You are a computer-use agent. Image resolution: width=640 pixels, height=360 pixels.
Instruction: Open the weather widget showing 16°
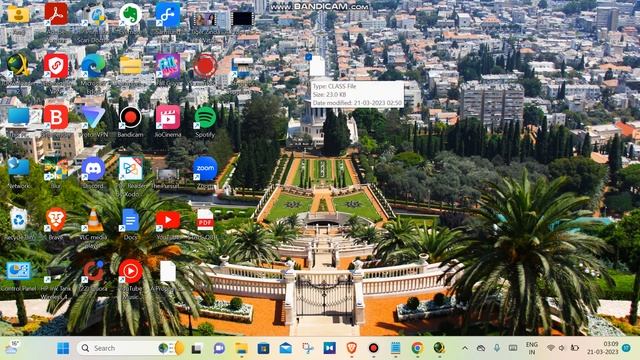pyautogui.click(x=12, y=347)
